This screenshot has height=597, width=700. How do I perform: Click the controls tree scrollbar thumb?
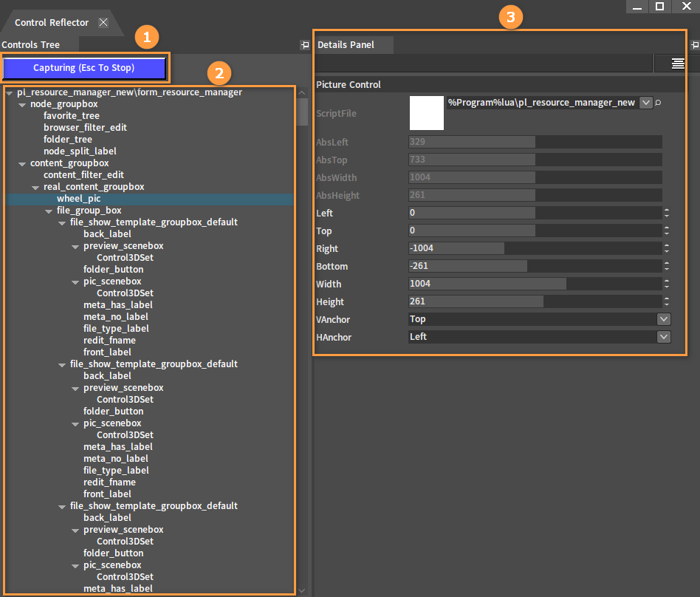click(302, 112)
